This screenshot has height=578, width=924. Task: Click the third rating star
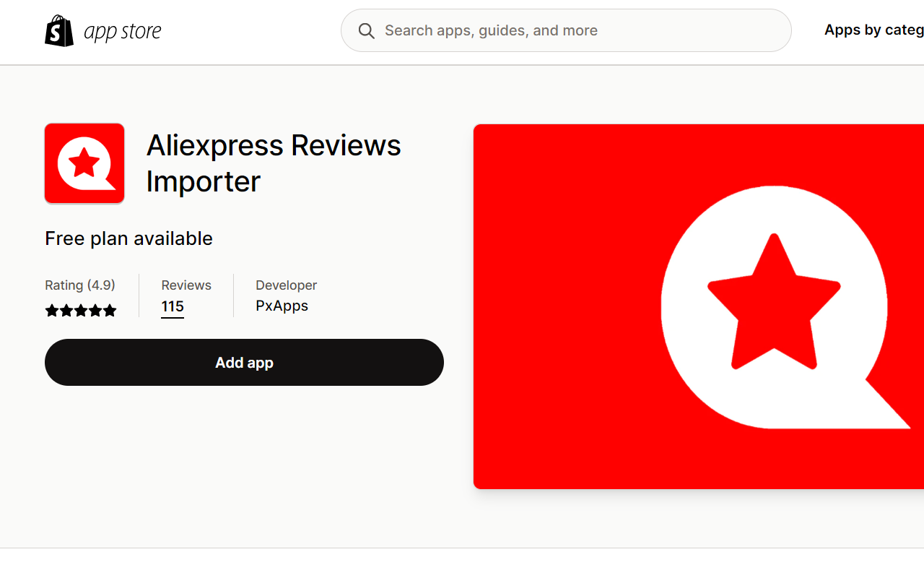point(81,310)
